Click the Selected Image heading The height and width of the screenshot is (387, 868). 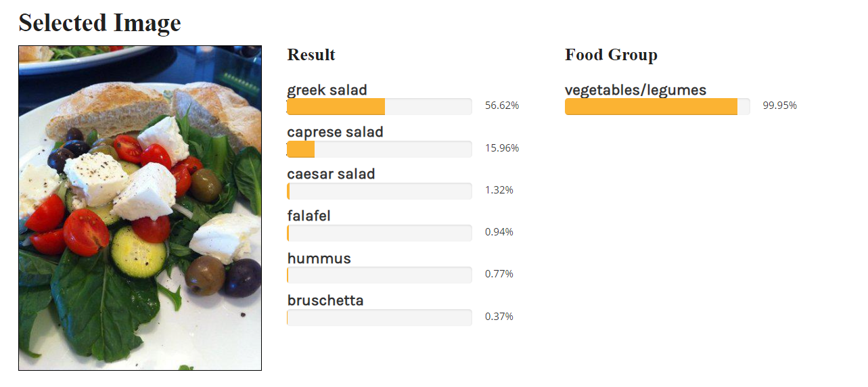[x=100, y=22]
